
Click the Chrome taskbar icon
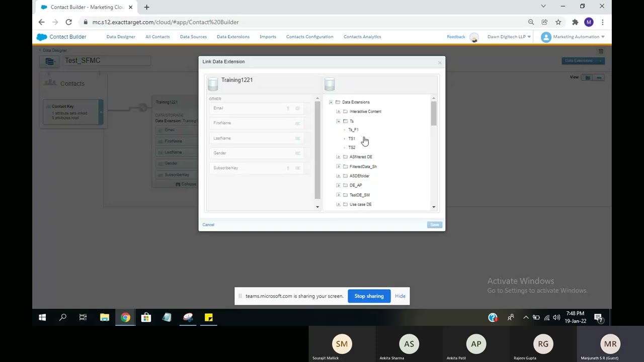point(125,317)
